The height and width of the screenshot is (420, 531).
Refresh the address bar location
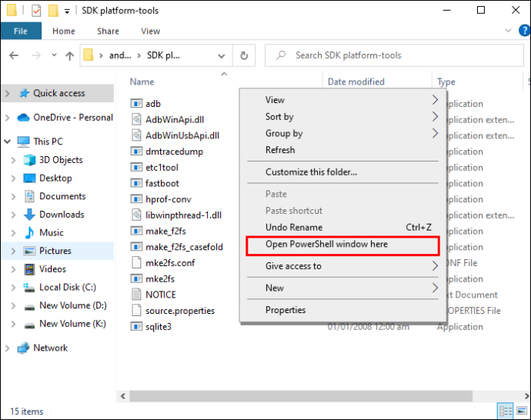[244, 55]
